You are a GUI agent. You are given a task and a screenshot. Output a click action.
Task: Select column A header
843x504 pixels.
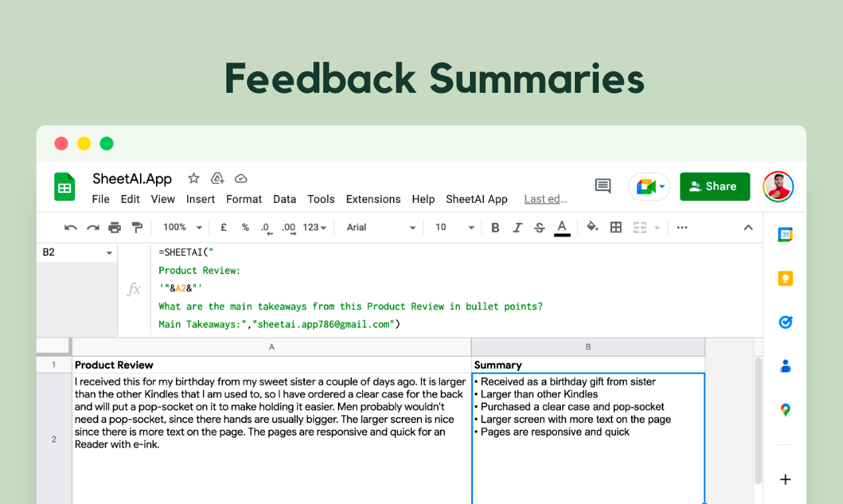[271, 347]
